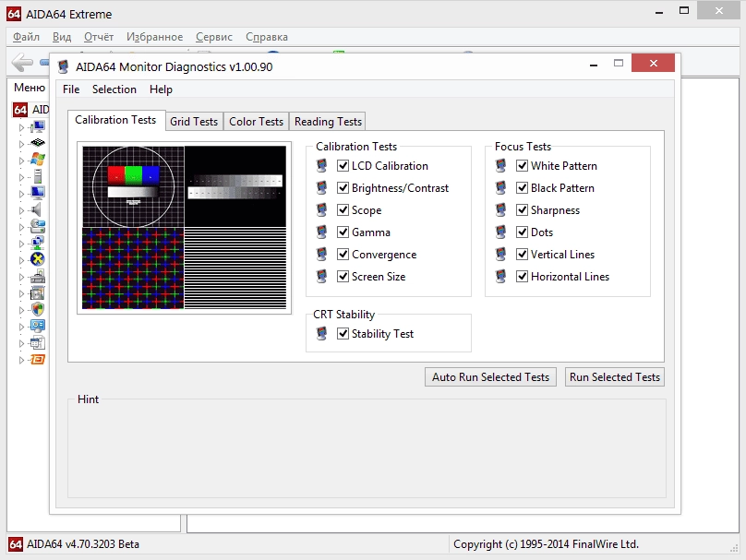Select the Display monitor icon in the tree

[37, 193]
